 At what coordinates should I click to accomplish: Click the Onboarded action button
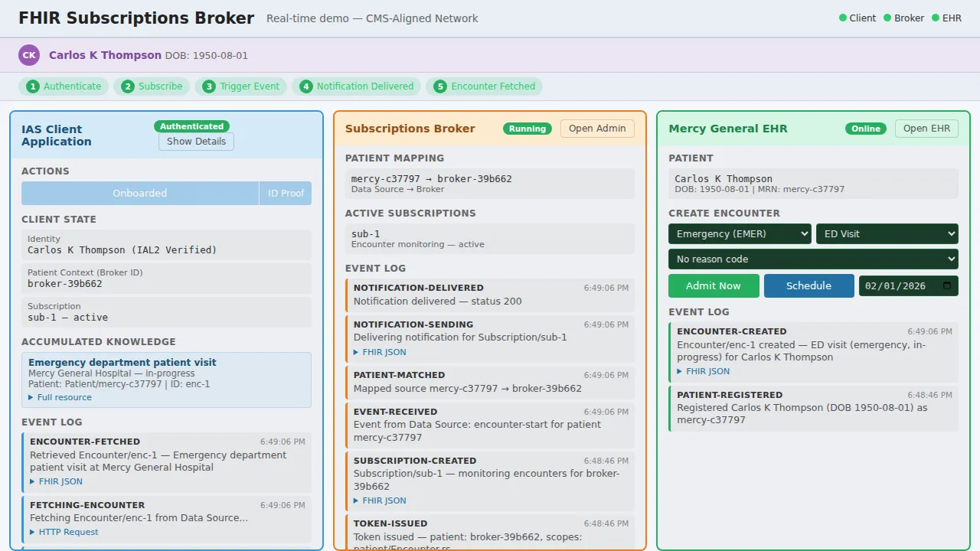[140, 193]
